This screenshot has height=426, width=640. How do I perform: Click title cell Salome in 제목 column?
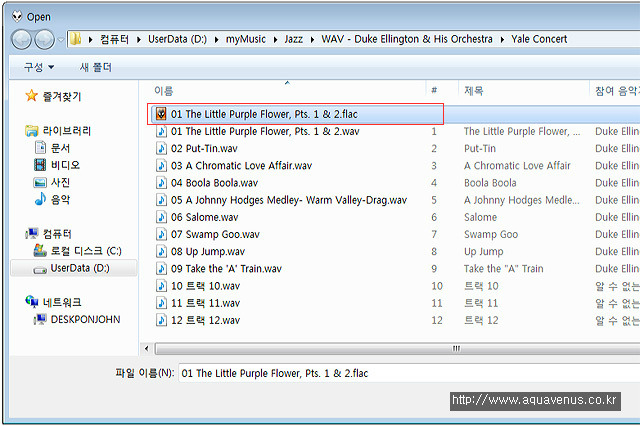[480, 217]
